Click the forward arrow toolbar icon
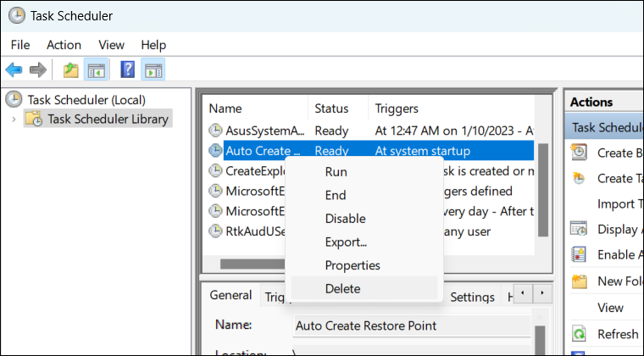This screenshot has height=356, width=644. point(37,70)
